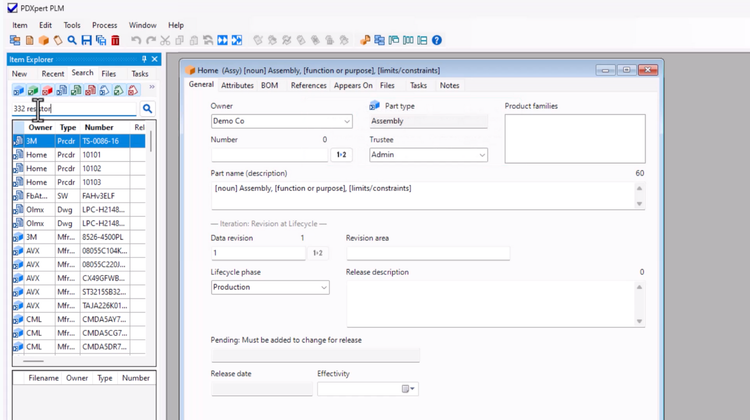Screen dimensions: 750x420
Task: Toggle the red part filter in Item Explorer
Action: click(x=47, y=90)
